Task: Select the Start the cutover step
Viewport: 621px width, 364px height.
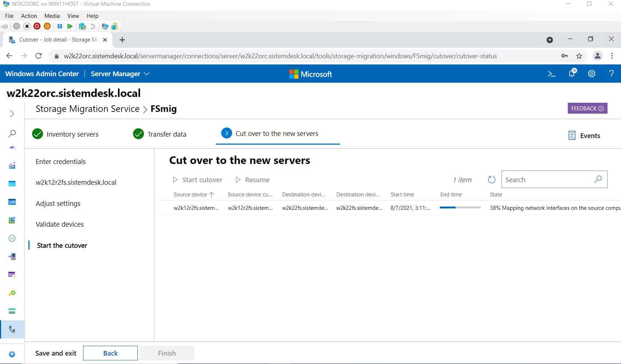Action: (62, 245)
